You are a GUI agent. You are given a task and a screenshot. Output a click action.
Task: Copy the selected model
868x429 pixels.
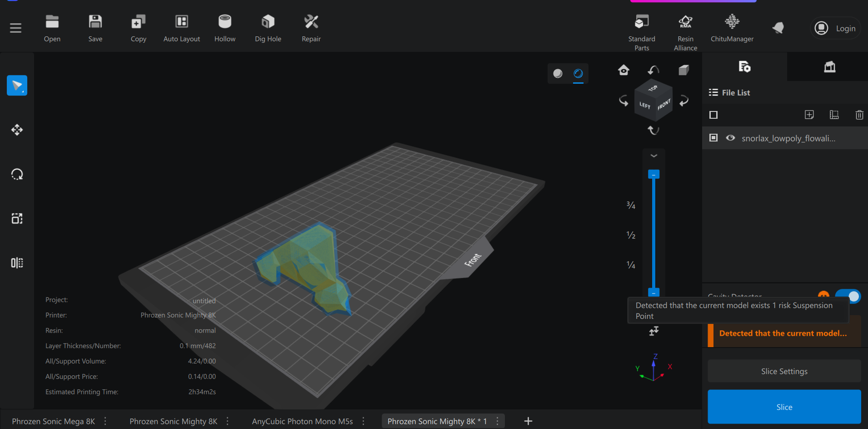click(x=139, y=28)
